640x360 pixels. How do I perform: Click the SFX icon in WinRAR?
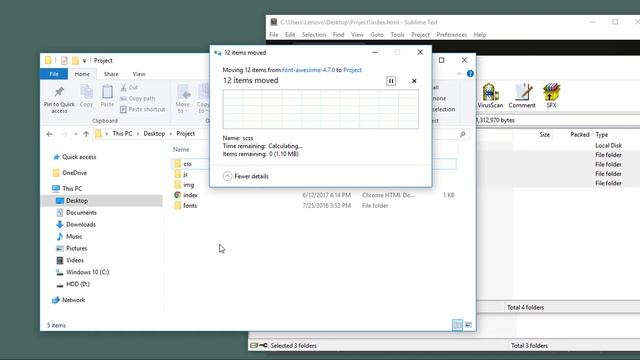(551, 96)
